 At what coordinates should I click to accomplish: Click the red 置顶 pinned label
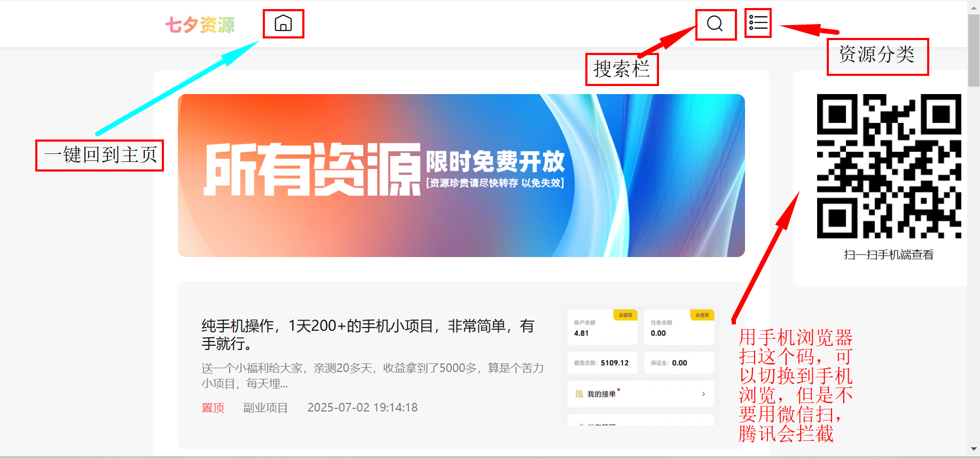click(213, 408)
